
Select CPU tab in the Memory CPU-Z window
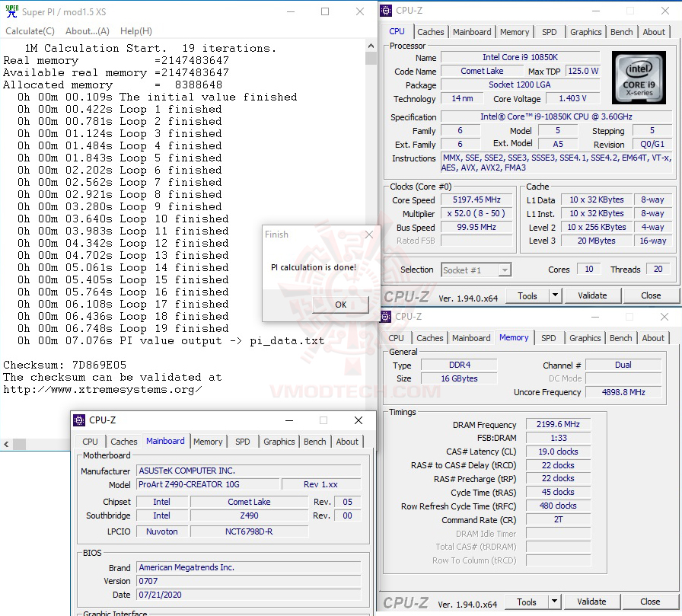click(396, 338)
